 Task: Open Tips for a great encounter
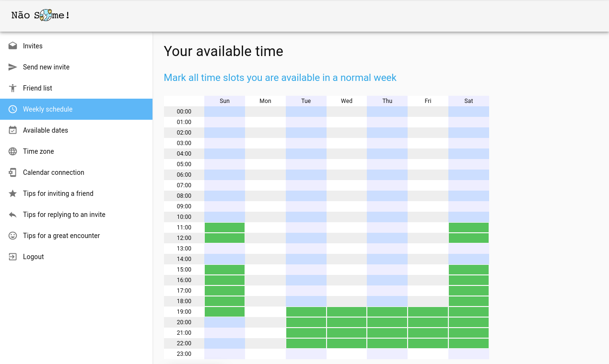click(x=76, y=236)
